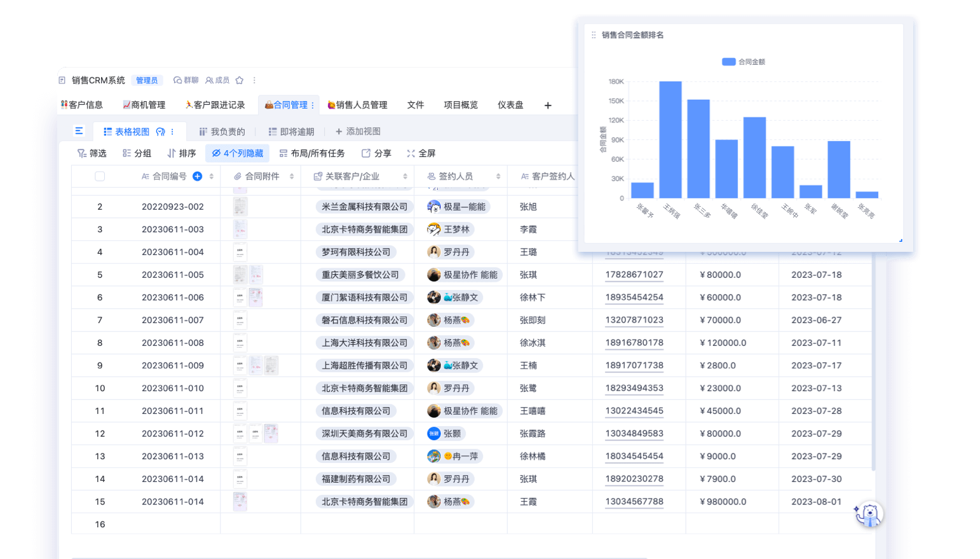
Task: Click the 分组 group button
Action: tap(137, 153)
